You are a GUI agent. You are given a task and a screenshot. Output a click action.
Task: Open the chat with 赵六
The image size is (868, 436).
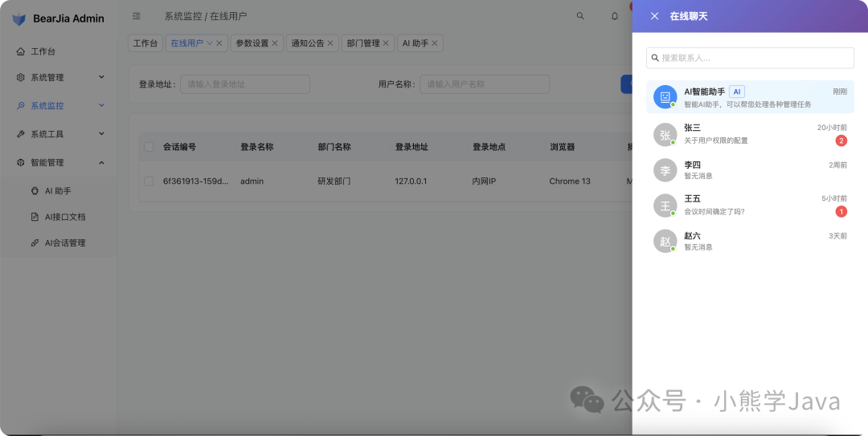point(750,241)
